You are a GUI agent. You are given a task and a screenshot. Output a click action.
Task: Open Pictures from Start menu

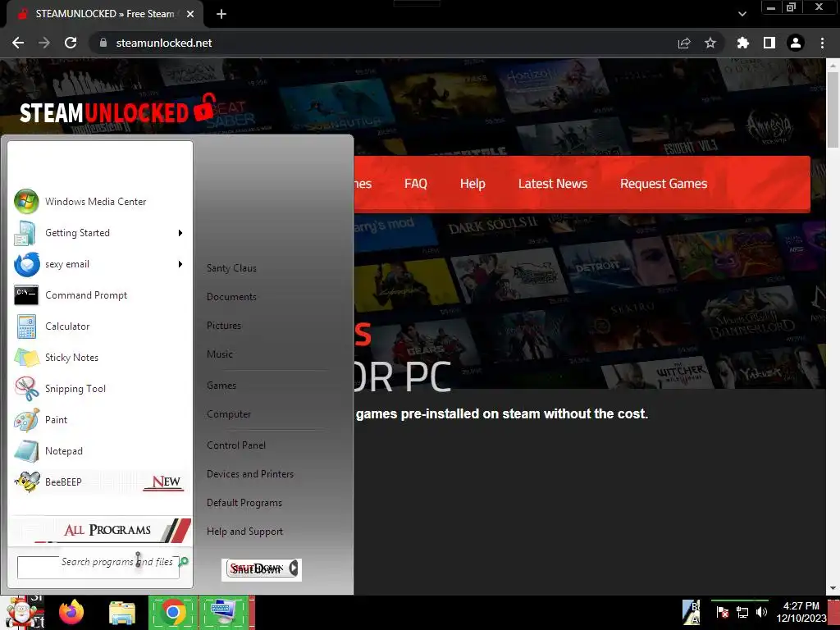(x=224, y=325)
